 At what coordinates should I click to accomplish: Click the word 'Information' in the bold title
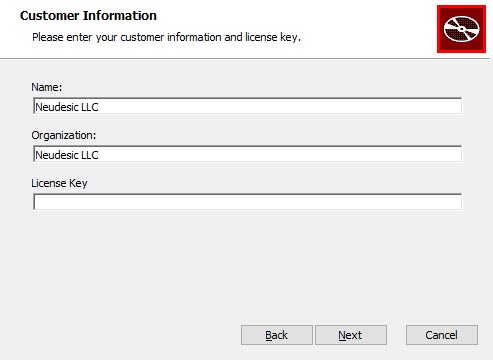pyautogui.click(x=120, y=16)
